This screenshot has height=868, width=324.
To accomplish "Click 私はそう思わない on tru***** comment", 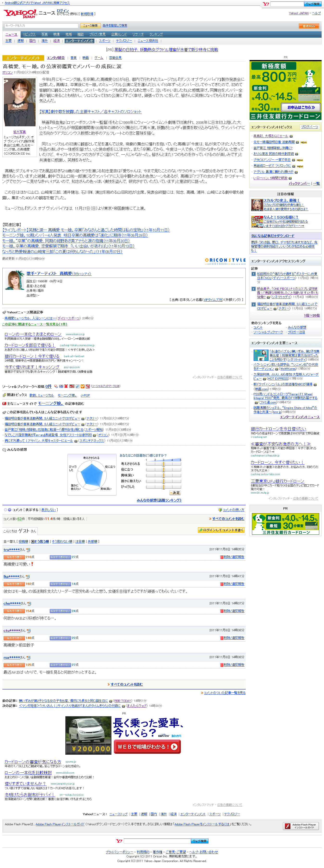I will pyautogui.click(x=60, y=557).
